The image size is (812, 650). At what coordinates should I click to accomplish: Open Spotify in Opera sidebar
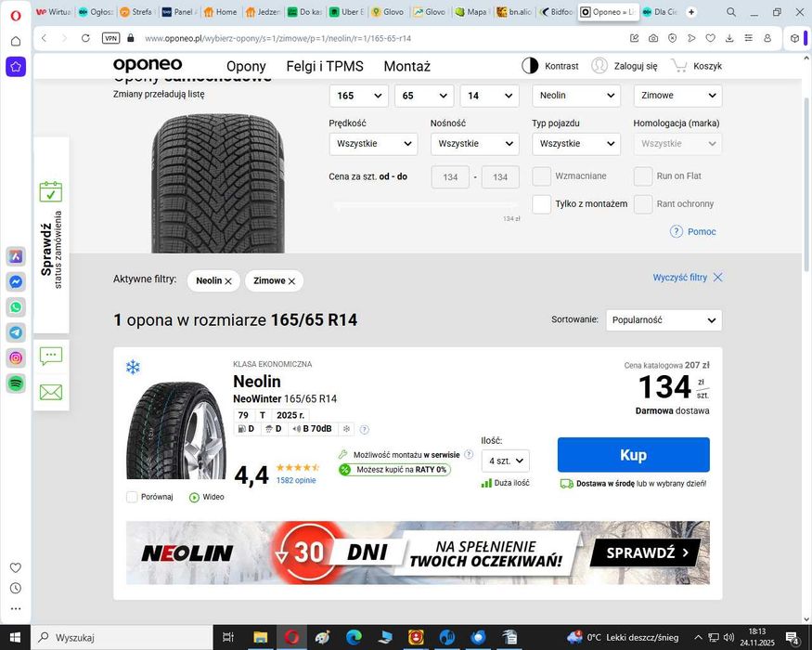point(16,383)
